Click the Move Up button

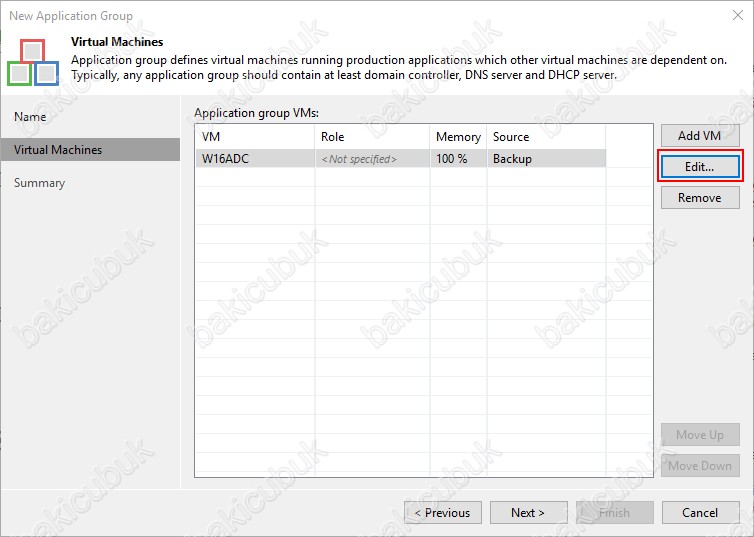pos(699,435)
